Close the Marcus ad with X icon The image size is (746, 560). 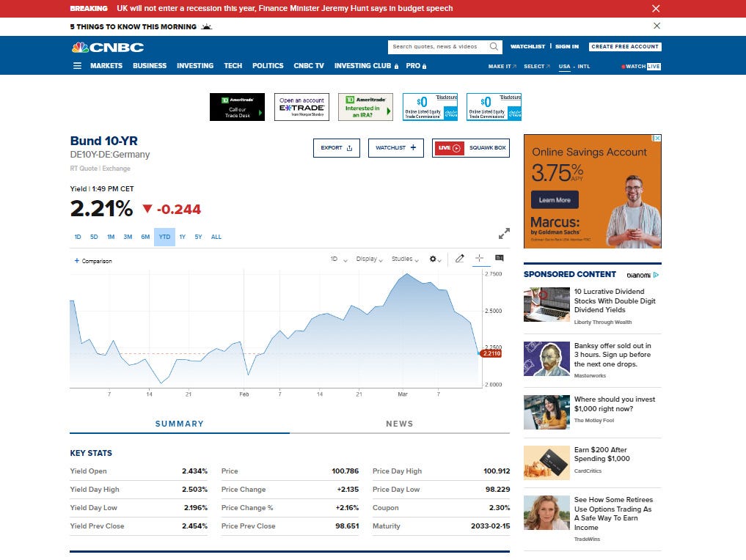657,139
